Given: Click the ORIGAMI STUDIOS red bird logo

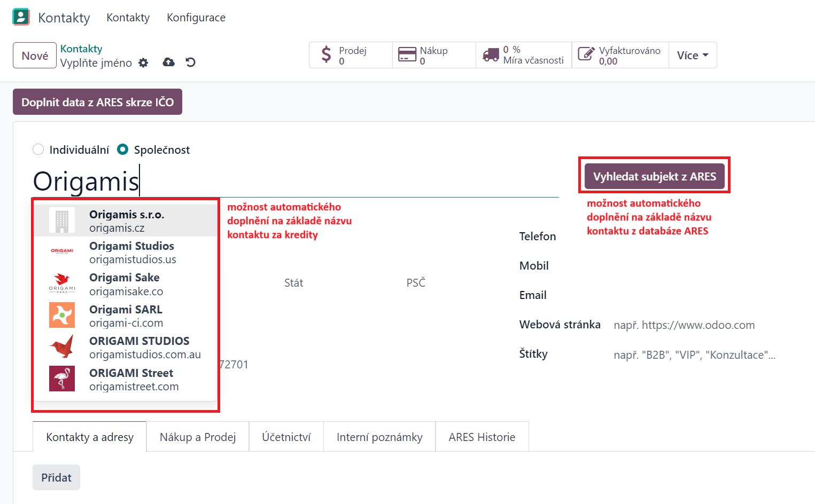Looking at the screenshot, I should (62, 346).
